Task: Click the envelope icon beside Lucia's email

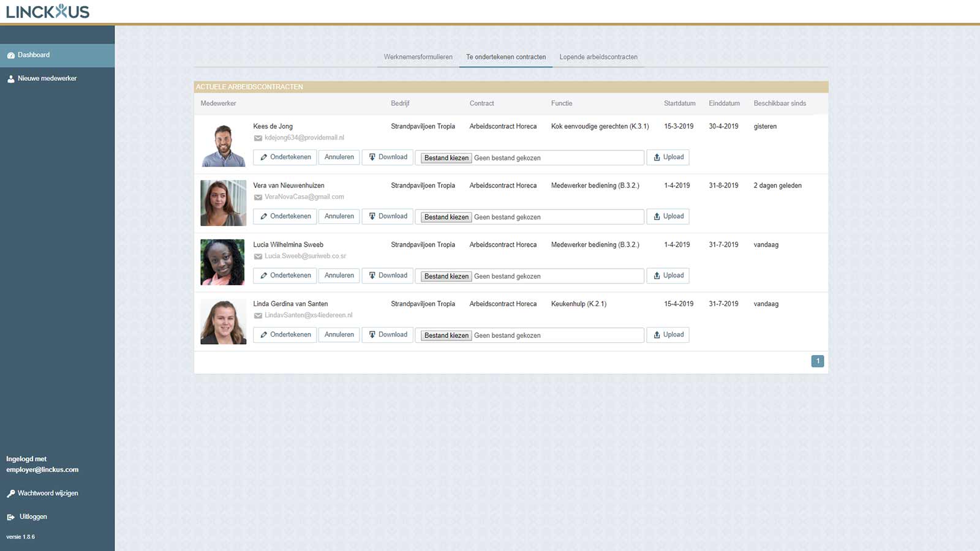Action: pyautogui.click(x=258, y=257)
